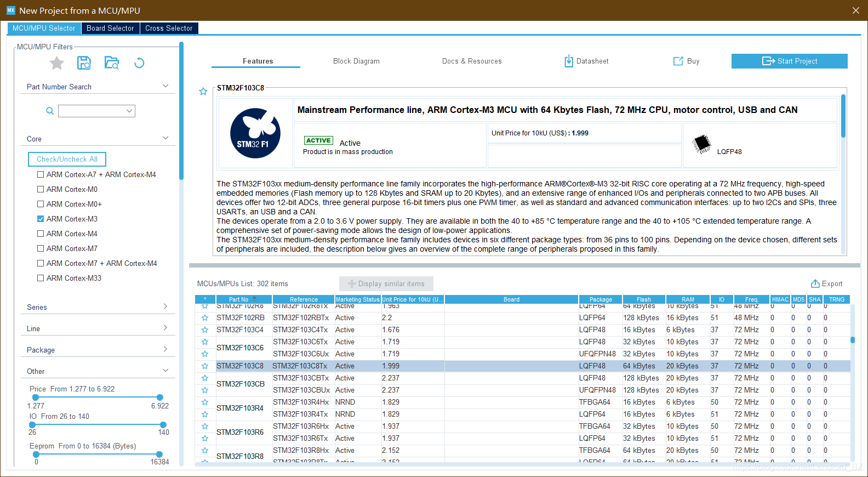Sort list by Unit Price column header
Screen dimensions: 868x477
tap(413, 299)
